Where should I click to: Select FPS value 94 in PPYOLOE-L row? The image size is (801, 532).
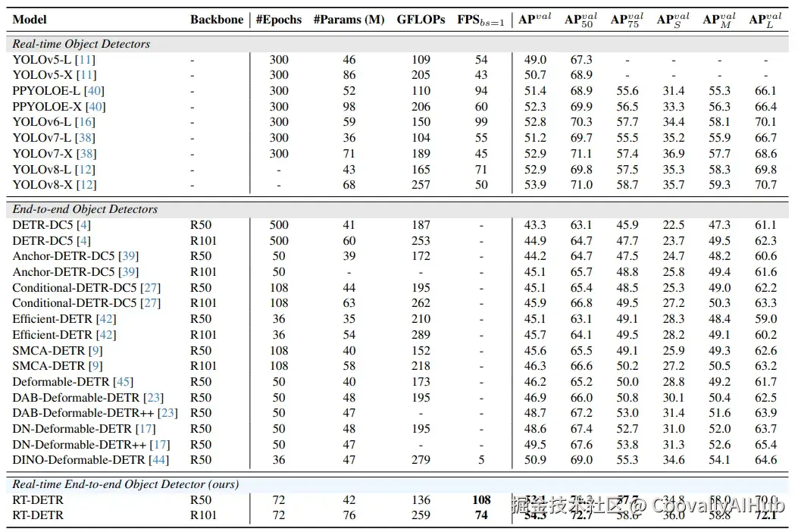click(481, 91)
